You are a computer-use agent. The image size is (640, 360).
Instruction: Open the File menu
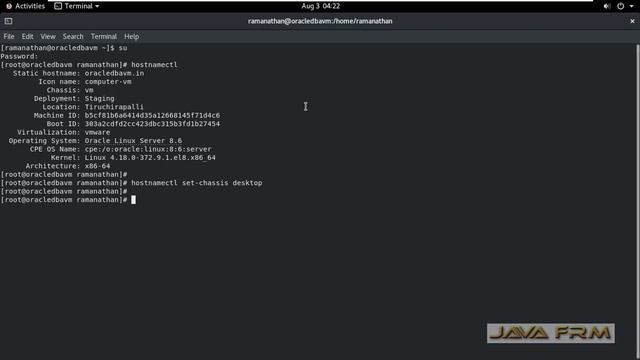tap(9, 36)
